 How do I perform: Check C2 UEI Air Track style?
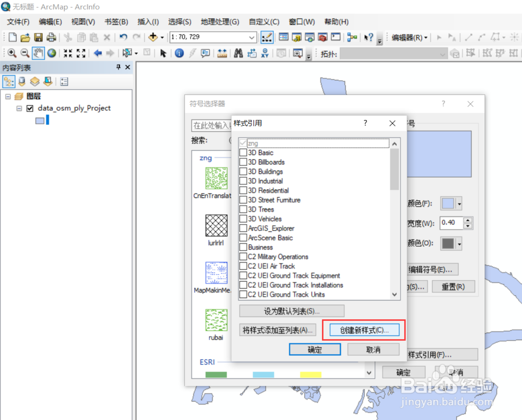pos(243,266)
